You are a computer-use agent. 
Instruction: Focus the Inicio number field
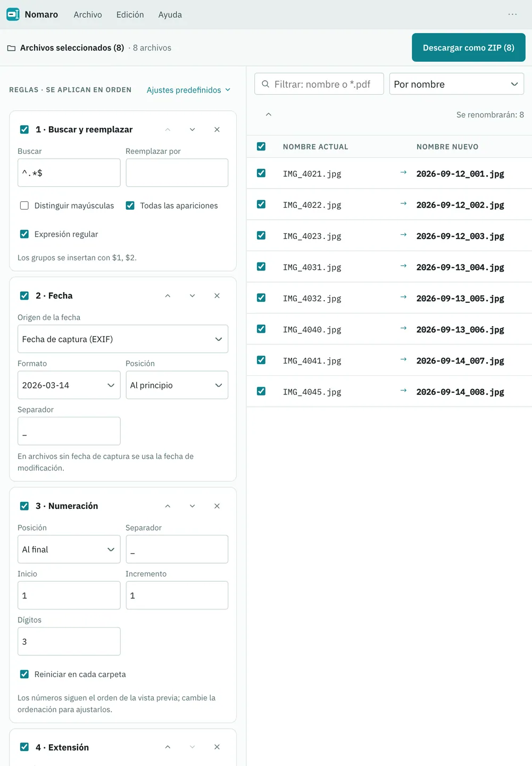(69, 595)
